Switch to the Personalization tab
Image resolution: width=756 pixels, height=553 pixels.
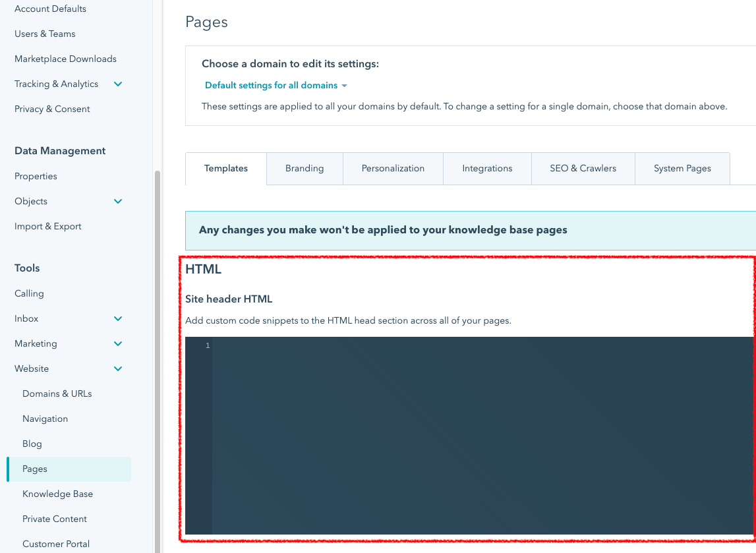[x=393, y=168]
